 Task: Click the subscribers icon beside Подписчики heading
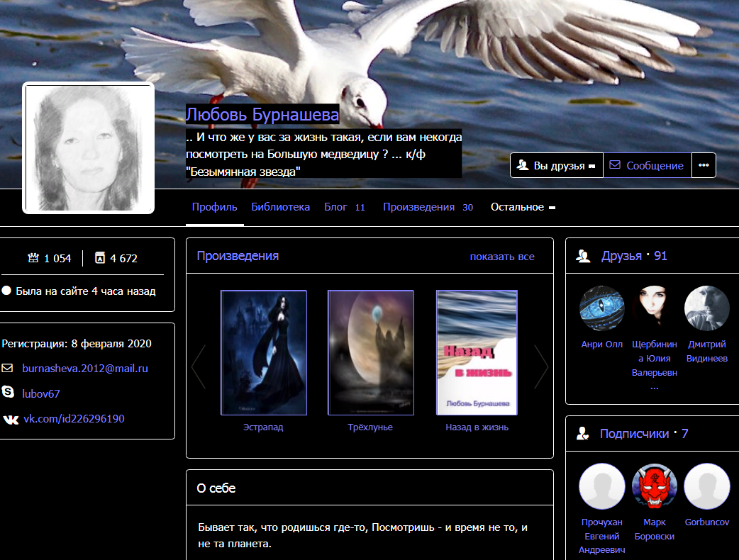click(583, 434)
